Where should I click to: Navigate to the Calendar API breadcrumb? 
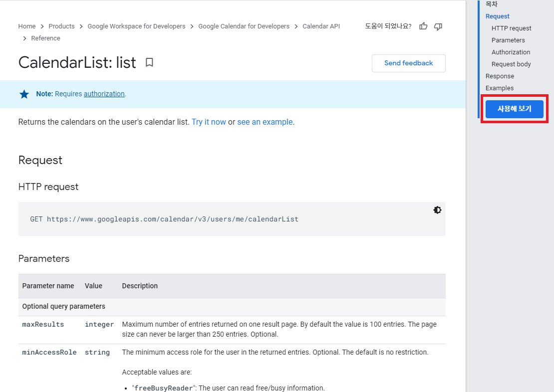(321, 26)
